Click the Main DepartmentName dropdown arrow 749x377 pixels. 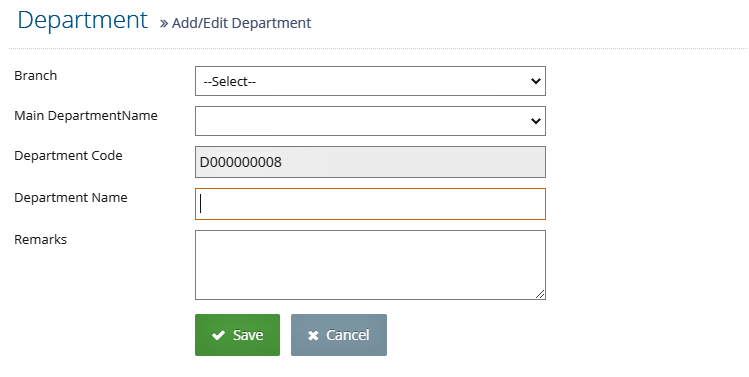(x=535, y=121)
